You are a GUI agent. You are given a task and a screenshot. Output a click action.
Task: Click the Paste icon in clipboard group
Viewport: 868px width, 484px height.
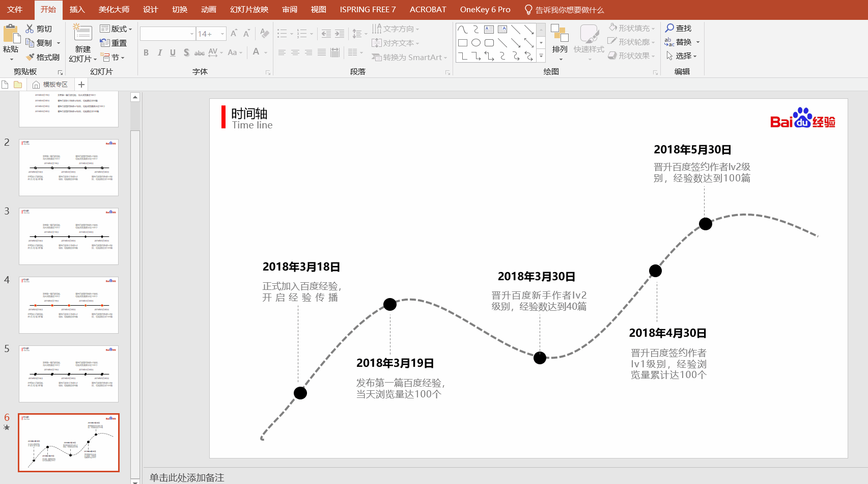point(11,34)
